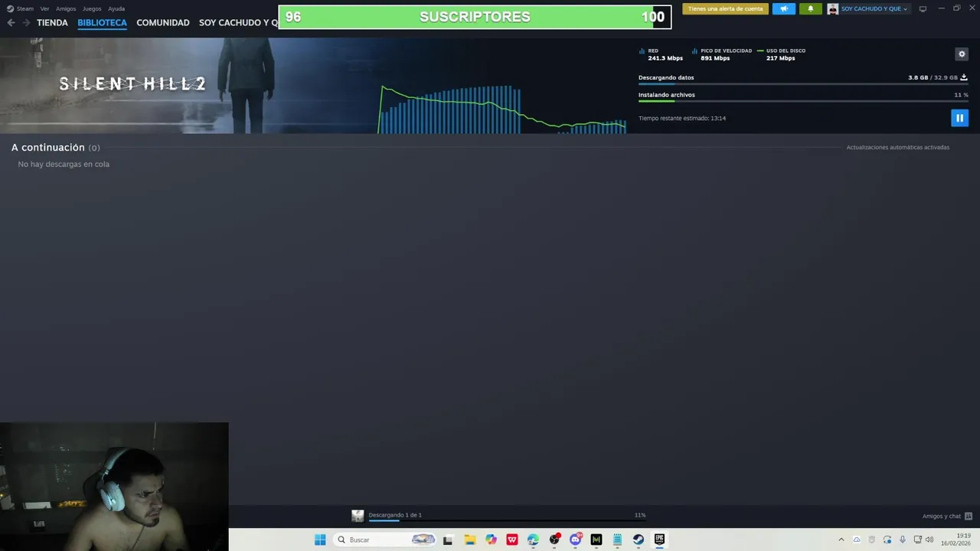Show hidden system tray icons
Viewport: 980px width, 551px height.
[841, 540]
